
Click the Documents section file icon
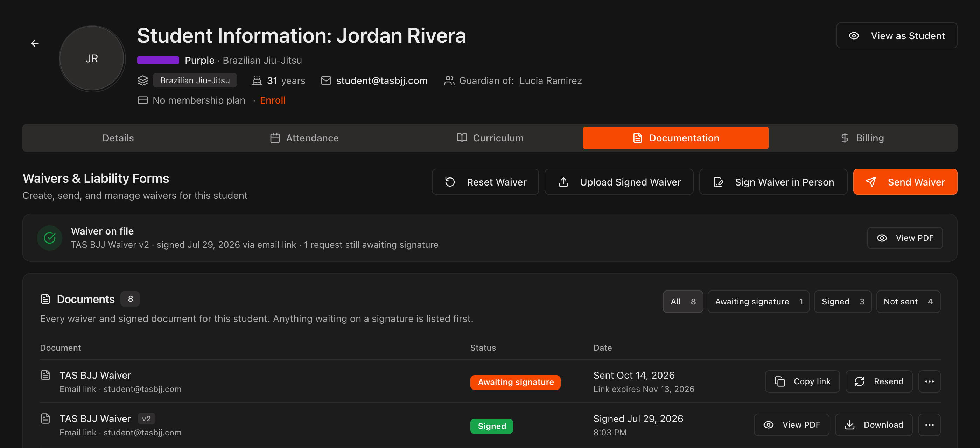click(x=45, y=299)
